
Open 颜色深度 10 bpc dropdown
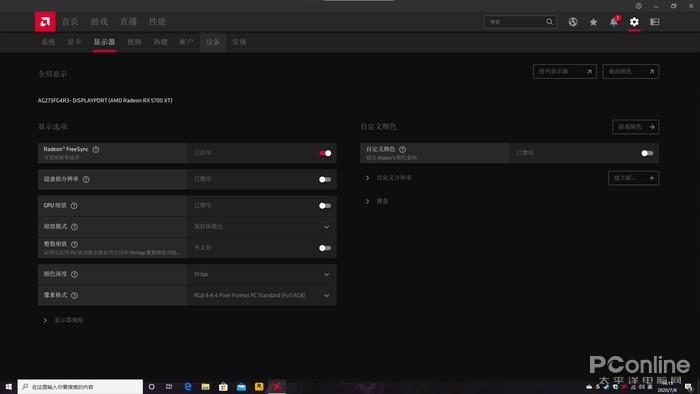click(262, 274)
